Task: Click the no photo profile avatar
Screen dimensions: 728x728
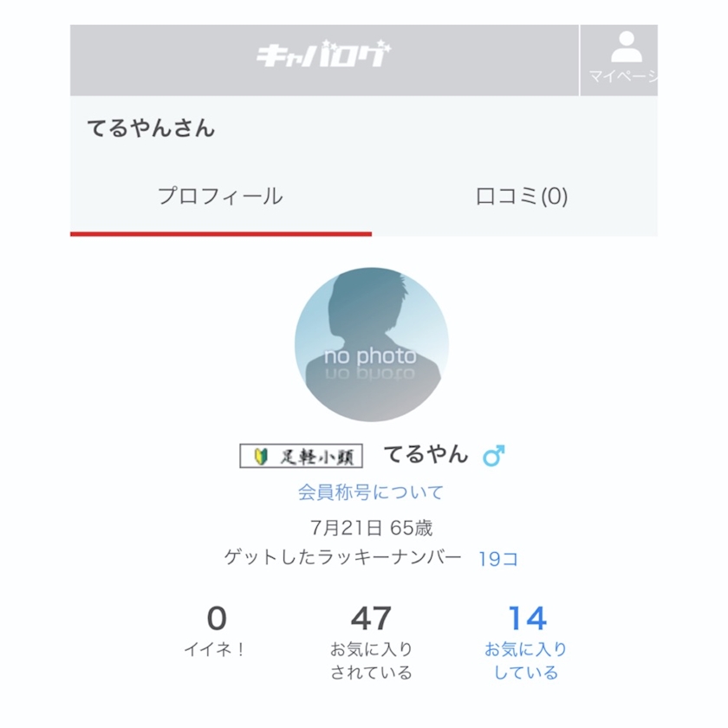Action: (x=371, y=344)
